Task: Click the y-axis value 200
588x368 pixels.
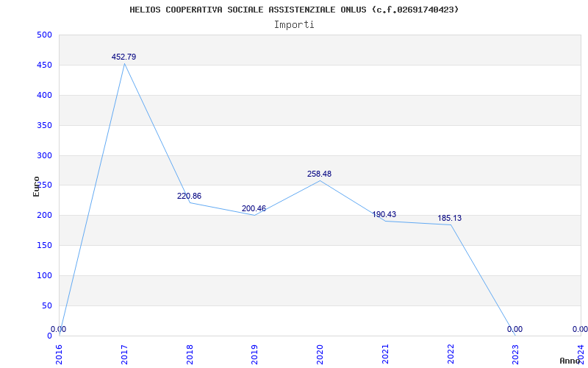Action: 44,215
